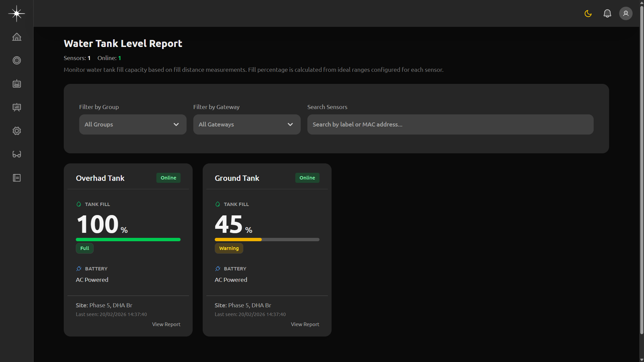Expand the All Groups dropdown
The height and width of the screenshot is (362, 644).
pos(133,124)
